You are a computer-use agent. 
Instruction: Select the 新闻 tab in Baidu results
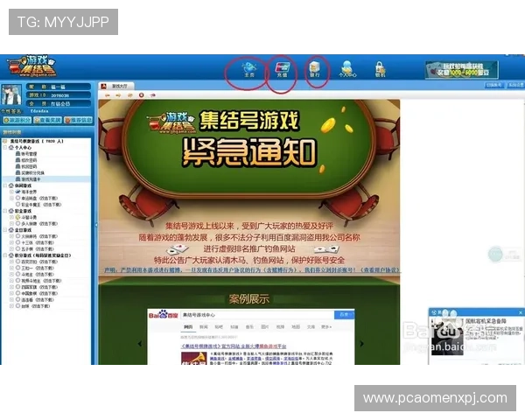(204, 327)
